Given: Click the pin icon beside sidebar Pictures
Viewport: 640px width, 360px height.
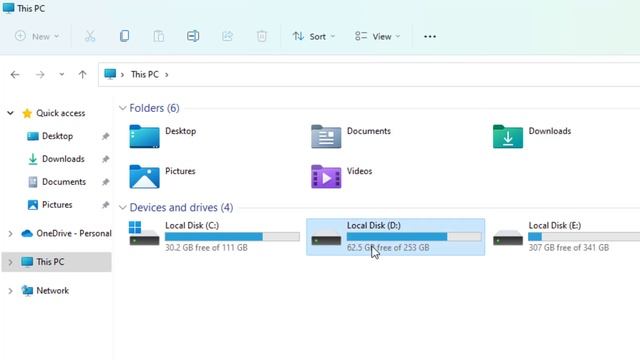Looking at the screenshot, I should (x=105, y=205).
